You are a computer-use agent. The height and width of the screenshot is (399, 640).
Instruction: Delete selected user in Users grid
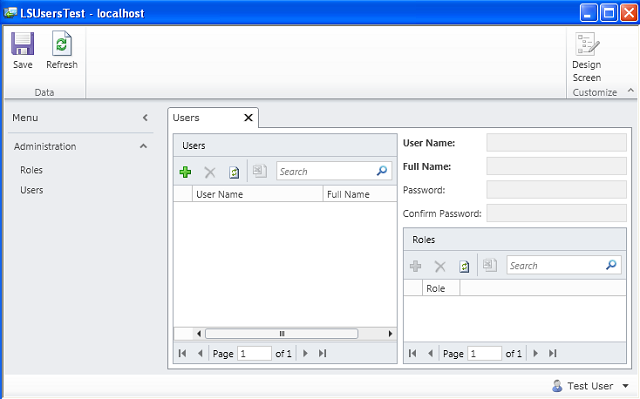click(210, 172)
